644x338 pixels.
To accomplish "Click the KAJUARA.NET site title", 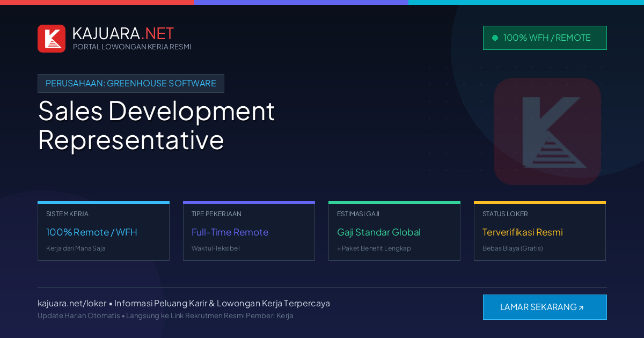I will pos(123,33).
